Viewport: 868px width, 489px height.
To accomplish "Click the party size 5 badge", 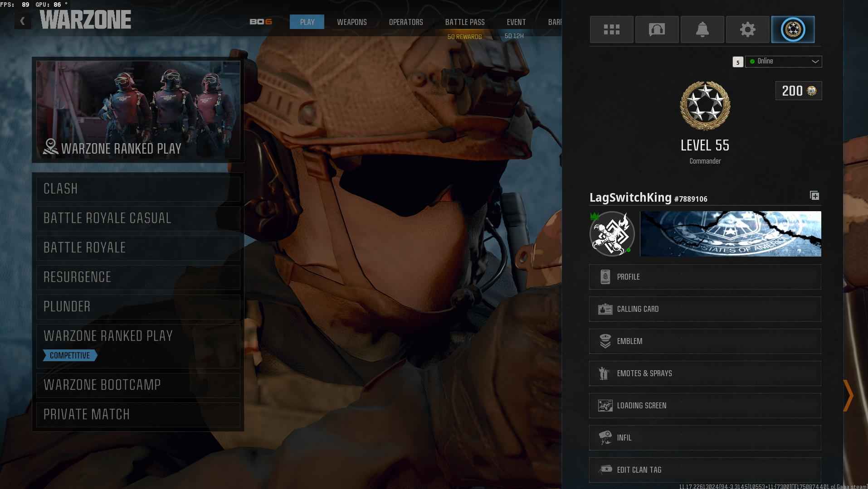I will (738, 62).
